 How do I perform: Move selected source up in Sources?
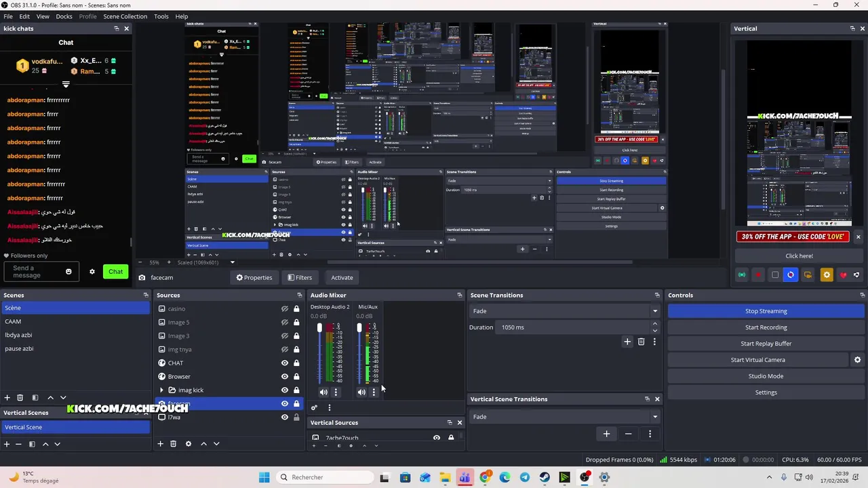pos(203,444)
